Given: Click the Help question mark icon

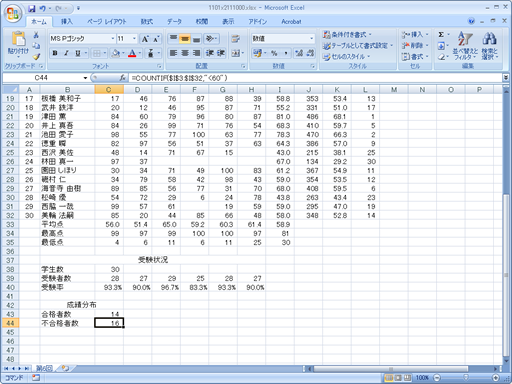Looking at the screenshot, I should click(x=471, y=21).
